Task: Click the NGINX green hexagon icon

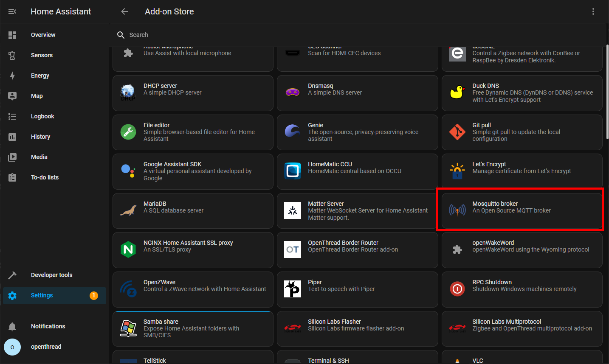Action: point(128,249)
